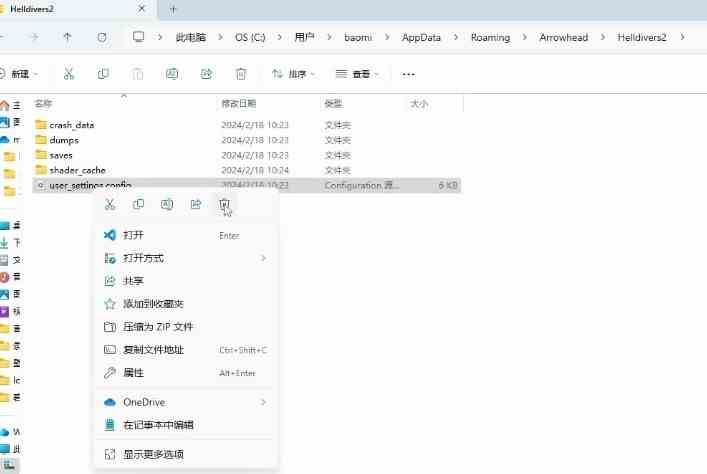Click the OneDrive cloud icon in sidebar
The image size is (707, 474).
5,140
